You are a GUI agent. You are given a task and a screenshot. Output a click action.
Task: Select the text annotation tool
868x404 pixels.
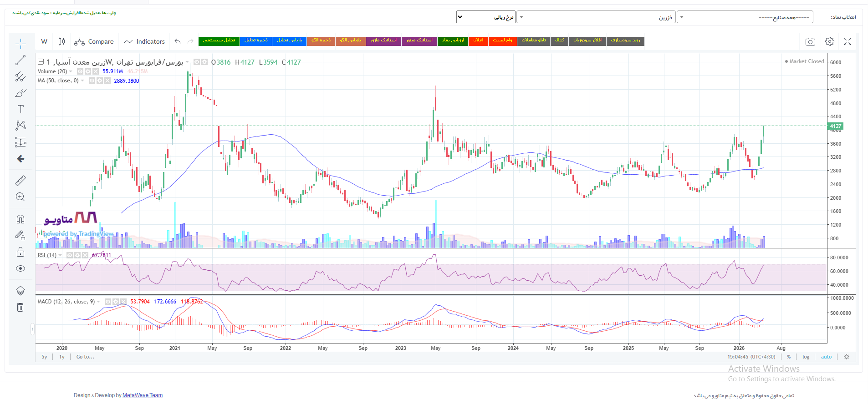pyautogui.click(x=20, y=109)
